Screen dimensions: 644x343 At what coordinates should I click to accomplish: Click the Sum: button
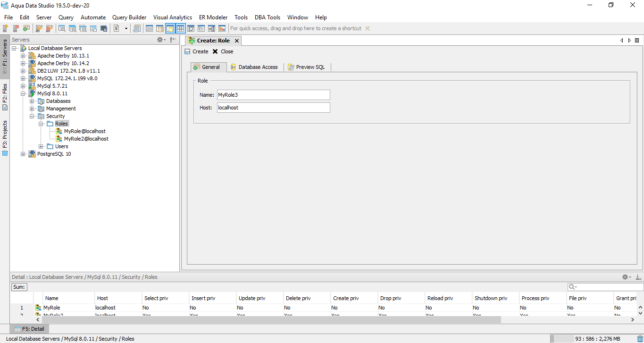pyautogui.click(x=19, y=287)
